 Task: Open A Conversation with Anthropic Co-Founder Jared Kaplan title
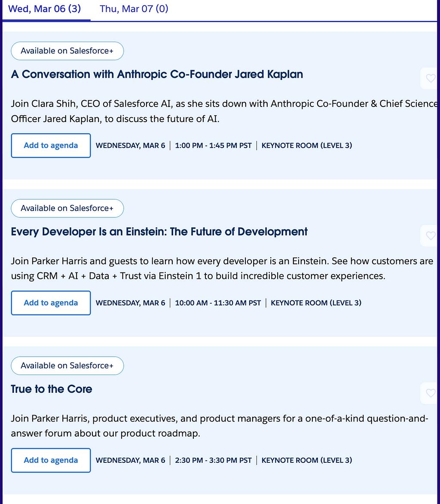[x=157, y=74]
